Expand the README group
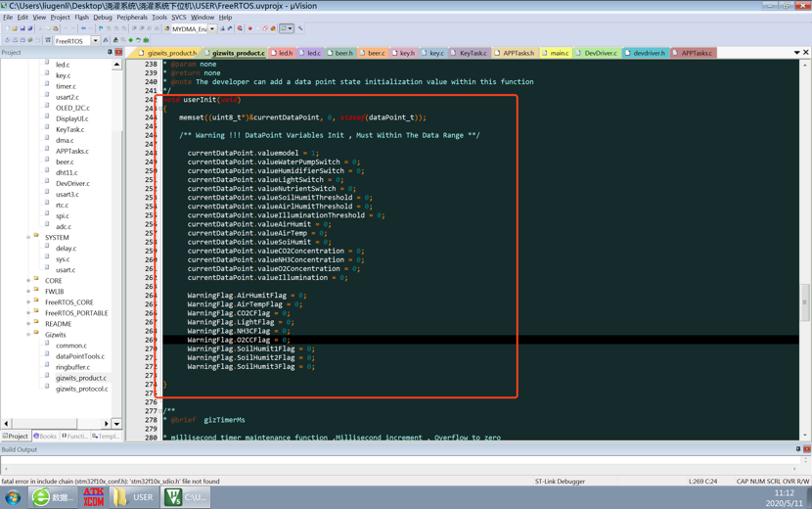 click(28, 324)
